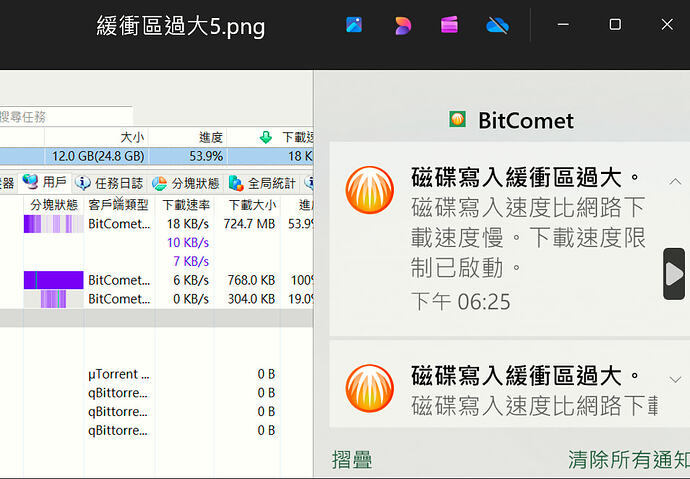The height and width of the screenshot is (479, 690).
Task: Sort by the 客戶端類型 column header
Action: click(118, 205)
